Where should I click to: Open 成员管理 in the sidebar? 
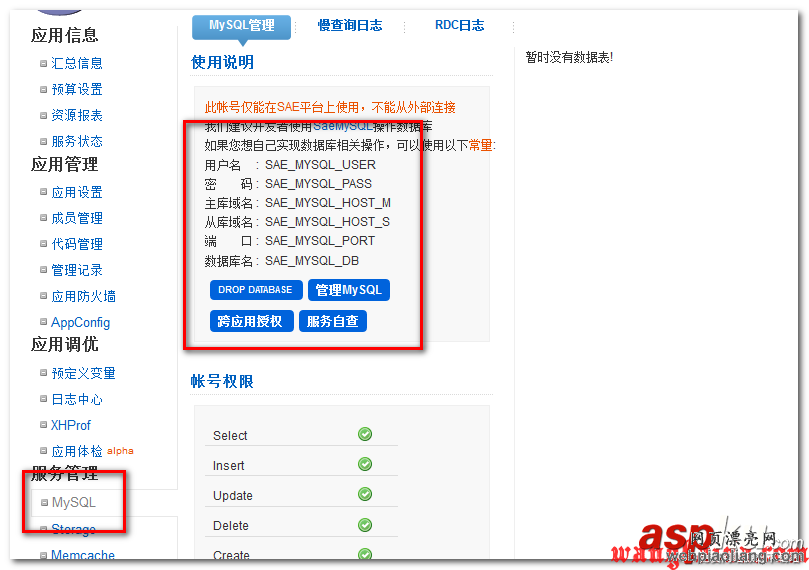77,218
